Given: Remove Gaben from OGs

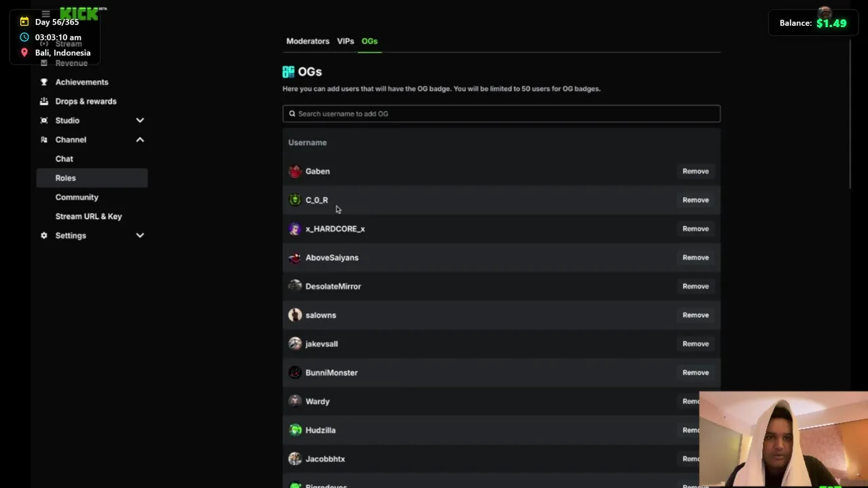Looking at the screenshot, I should (695, 171).
